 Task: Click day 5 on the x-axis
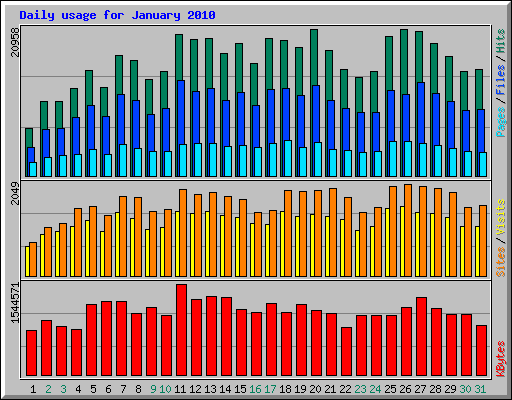[x=93, y=389]
